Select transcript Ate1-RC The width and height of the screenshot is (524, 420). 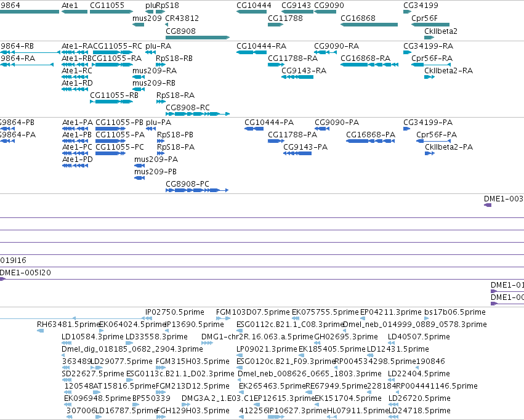(x=76, y=70)
